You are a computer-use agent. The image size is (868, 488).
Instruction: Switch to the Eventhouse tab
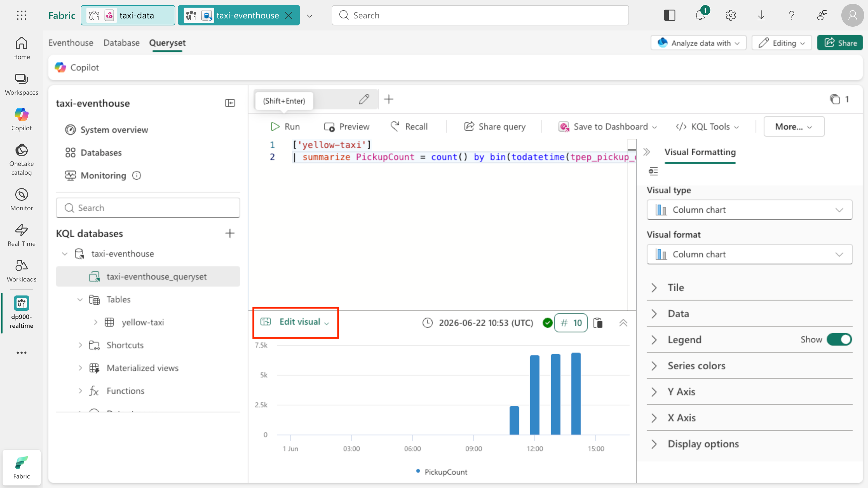pos(71,43)
